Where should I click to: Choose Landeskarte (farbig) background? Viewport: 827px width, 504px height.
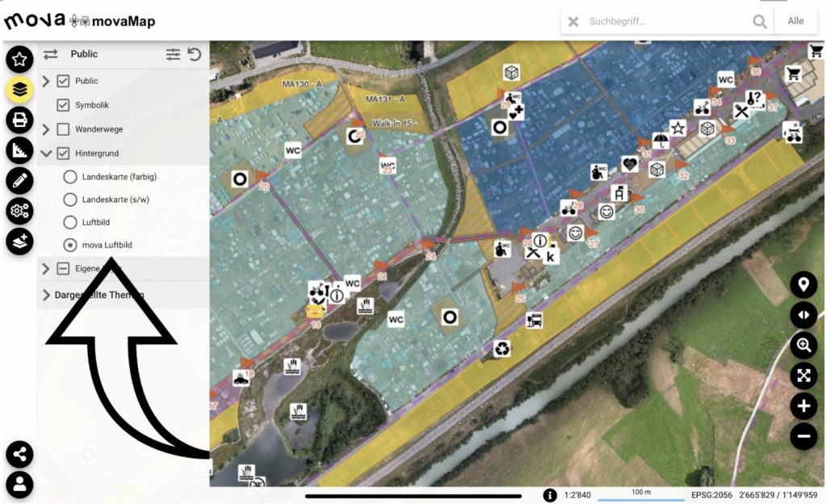coord(70,177)
